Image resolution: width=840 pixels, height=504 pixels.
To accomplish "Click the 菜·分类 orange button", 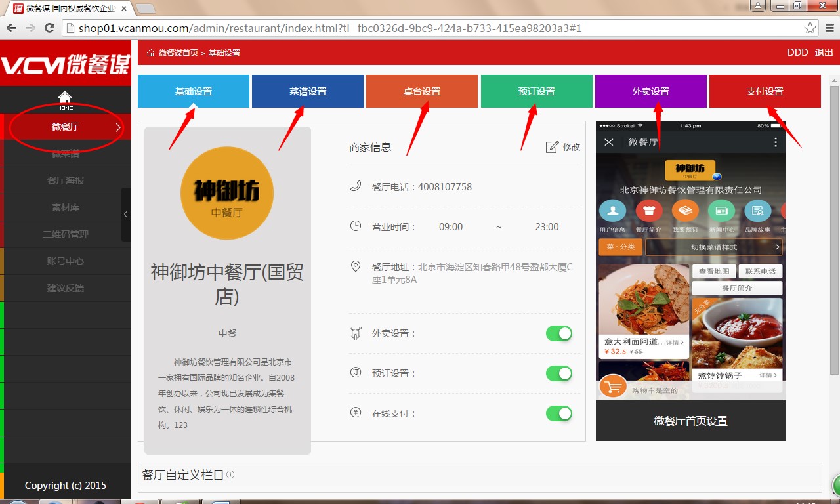I will tap(620, 247).
